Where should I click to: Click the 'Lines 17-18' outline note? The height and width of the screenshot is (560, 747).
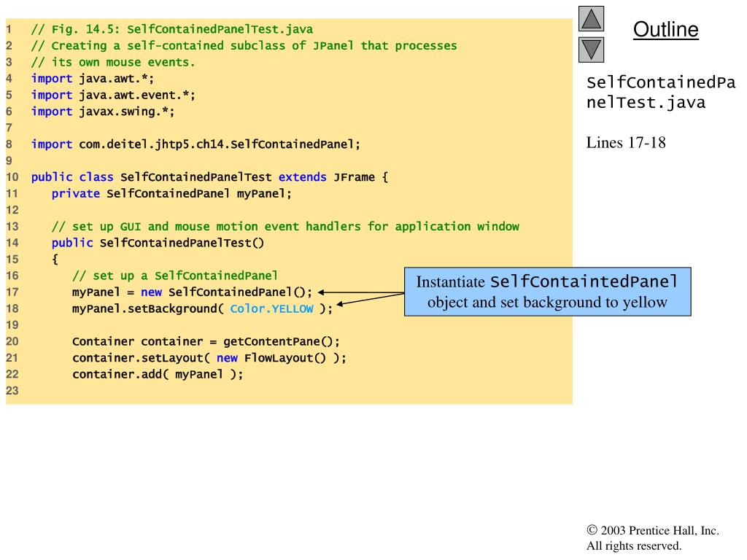pos(626,143)
